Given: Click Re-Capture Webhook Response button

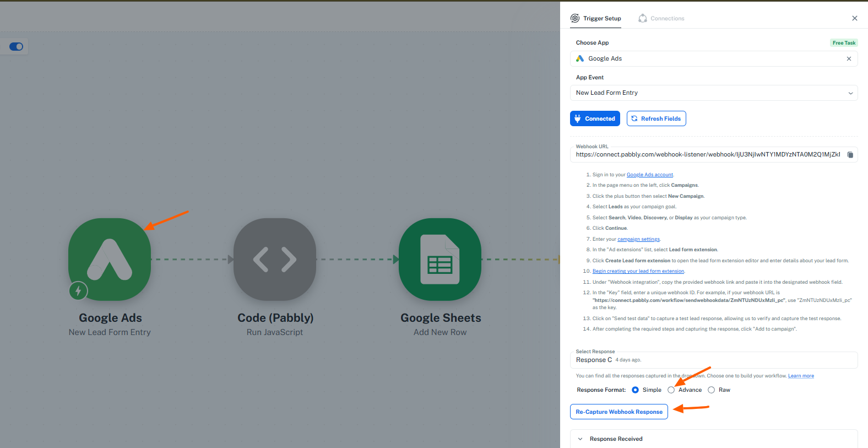Looking at the screenshot, I should [619, 412].
